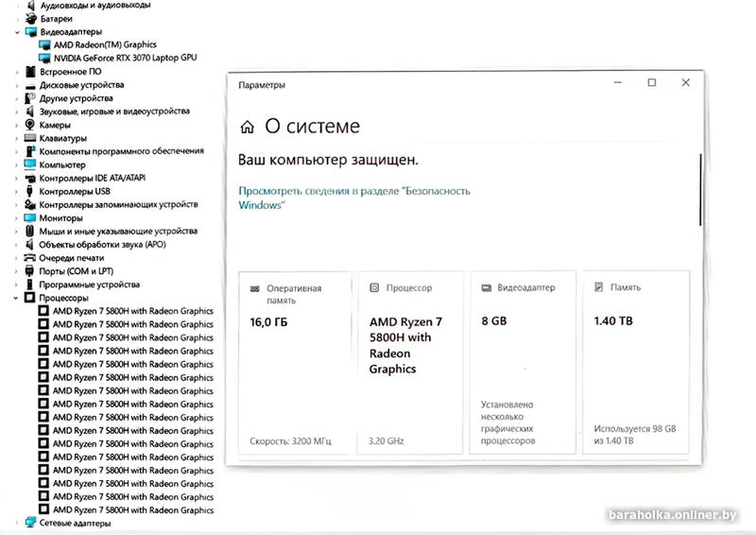The image size is (756, 535).
Task: Click the storage icon on the Память card
Action: point(598,287)
